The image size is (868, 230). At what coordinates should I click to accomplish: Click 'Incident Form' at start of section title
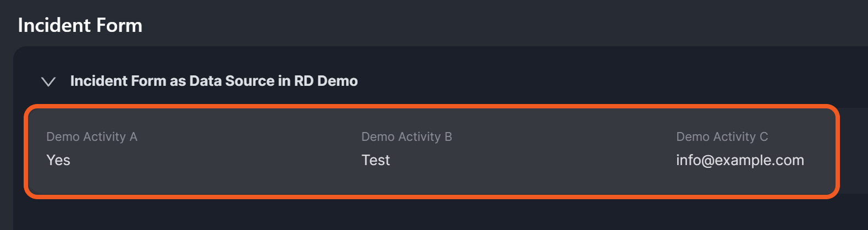coord(118,81)
